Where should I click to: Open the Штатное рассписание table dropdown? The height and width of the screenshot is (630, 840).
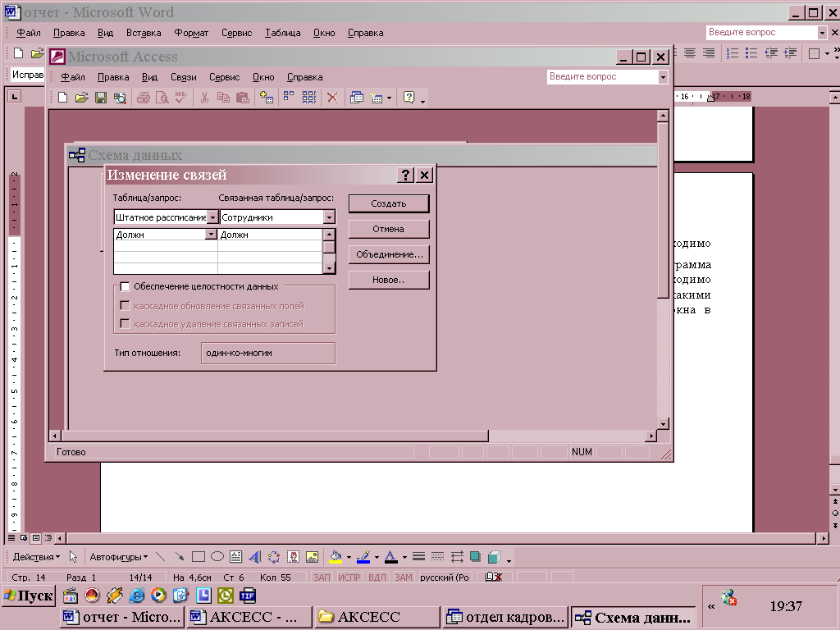coord(212,217)
